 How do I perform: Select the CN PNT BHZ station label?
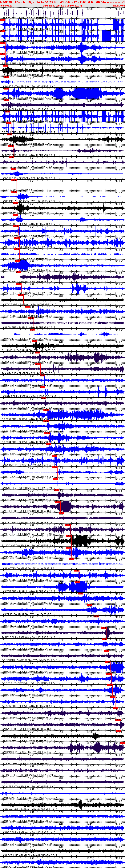click(29, 166)
